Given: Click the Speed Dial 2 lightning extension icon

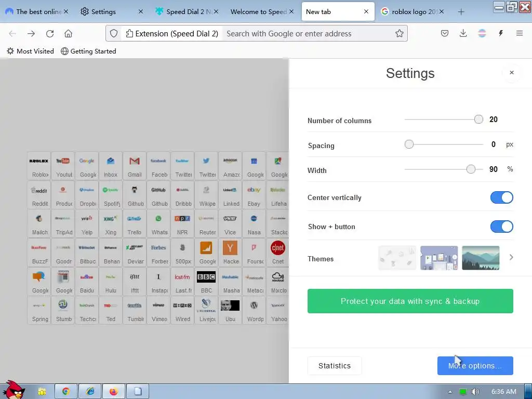Looking at the screenshot, I should 501,33.
